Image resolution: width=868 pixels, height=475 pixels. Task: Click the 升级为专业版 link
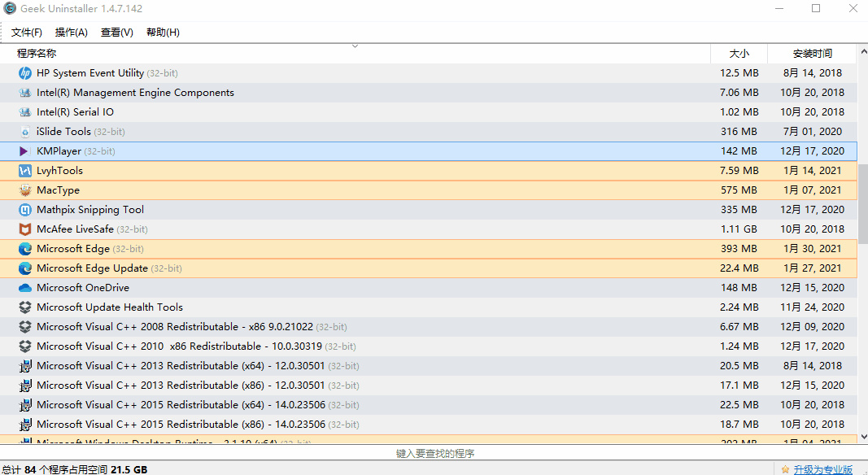[822, 469]
